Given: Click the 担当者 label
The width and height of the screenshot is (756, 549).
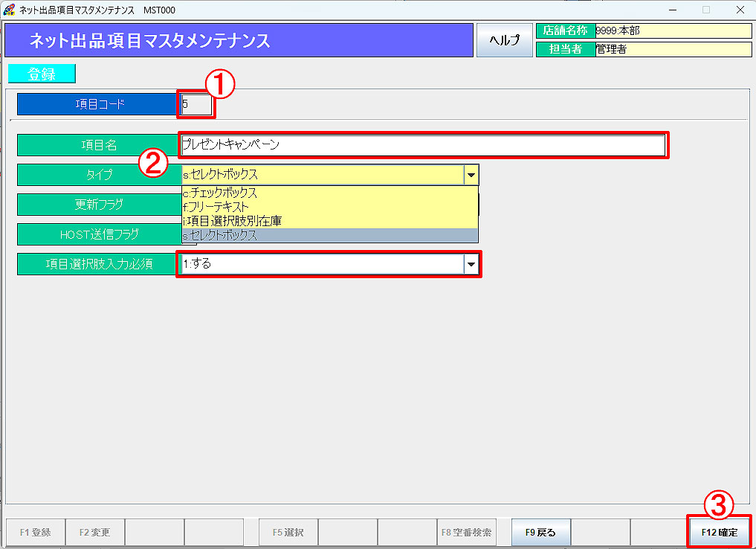Looking at the screenshot, I should point(566,49).
